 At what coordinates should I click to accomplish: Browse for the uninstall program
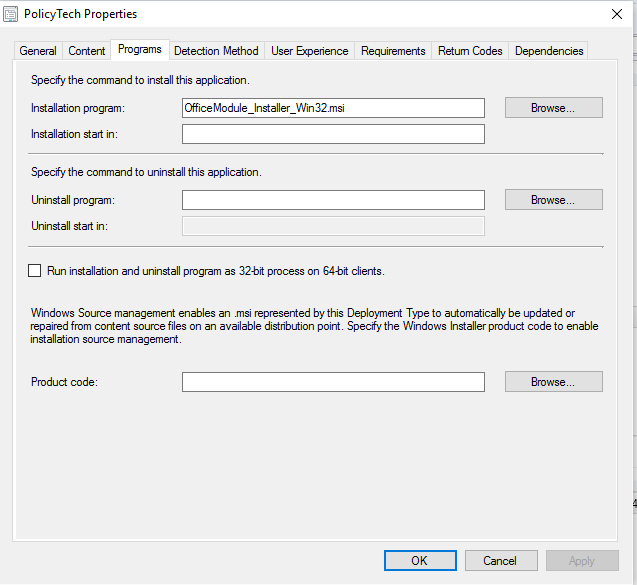[x=554, y=199]
